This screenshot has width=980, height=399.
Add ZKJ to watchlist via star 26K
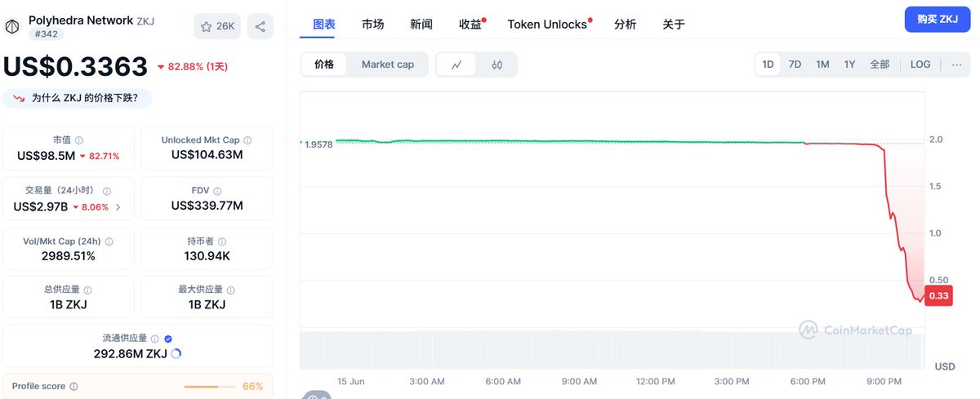pyautogui.click(x=217, y=26)
